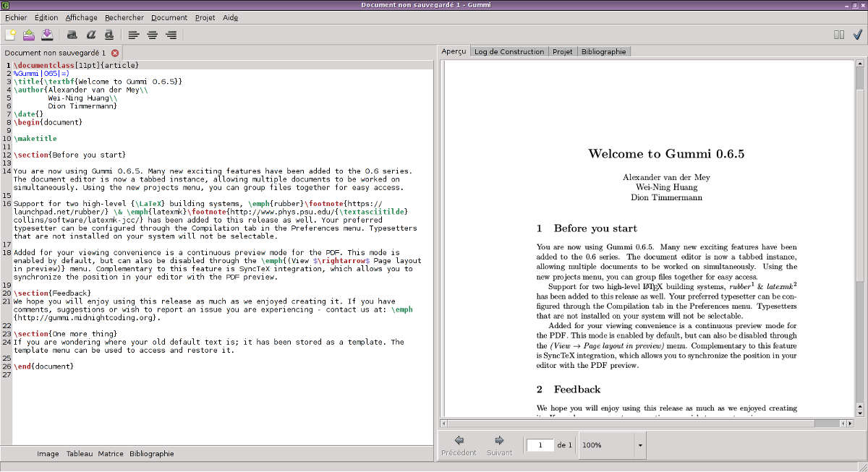Click the preview scrollbar down arrow
The width and height of the screenshot is (868, 472).
(x=859, y=413)
